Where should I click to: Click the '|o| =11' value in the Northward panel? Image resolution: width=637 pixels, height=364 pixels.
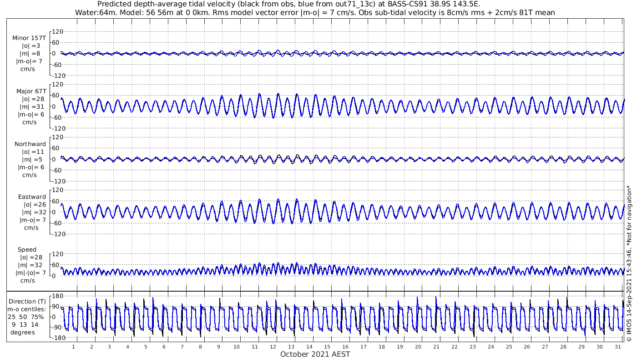tap(33, 152)
